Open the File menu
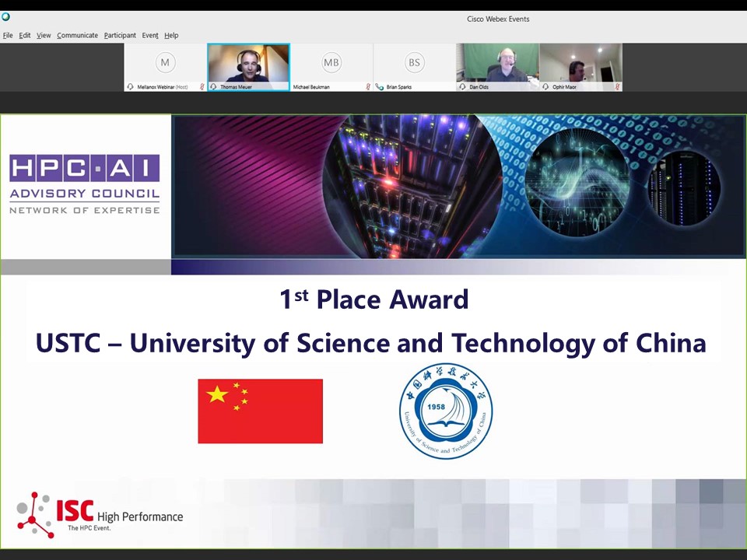 (8, 35)
